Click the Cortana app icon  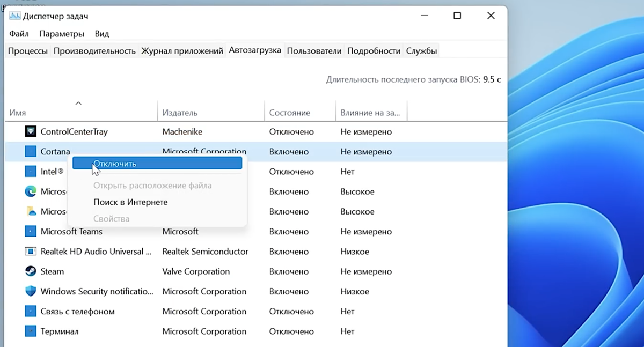click(x=31, y=152)
